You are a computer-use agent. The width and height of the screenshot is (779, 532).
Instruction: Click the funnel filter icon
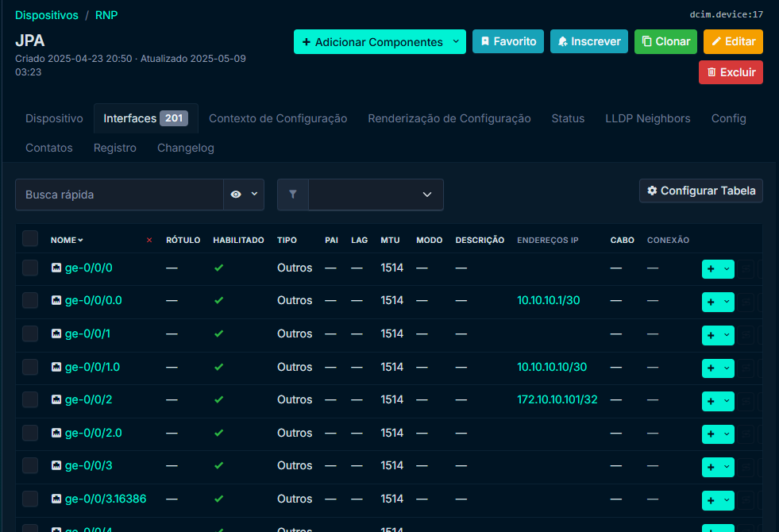292,195
